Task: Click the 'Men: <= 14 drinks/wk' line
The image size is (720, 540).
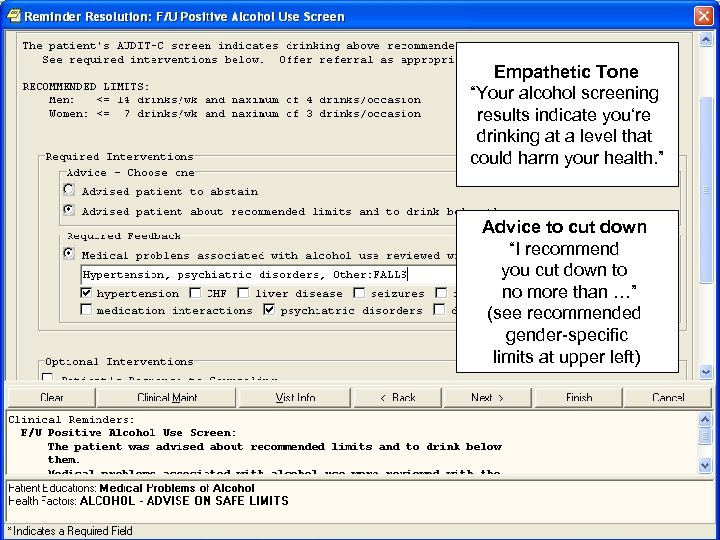Action: [x=235, y=100]
